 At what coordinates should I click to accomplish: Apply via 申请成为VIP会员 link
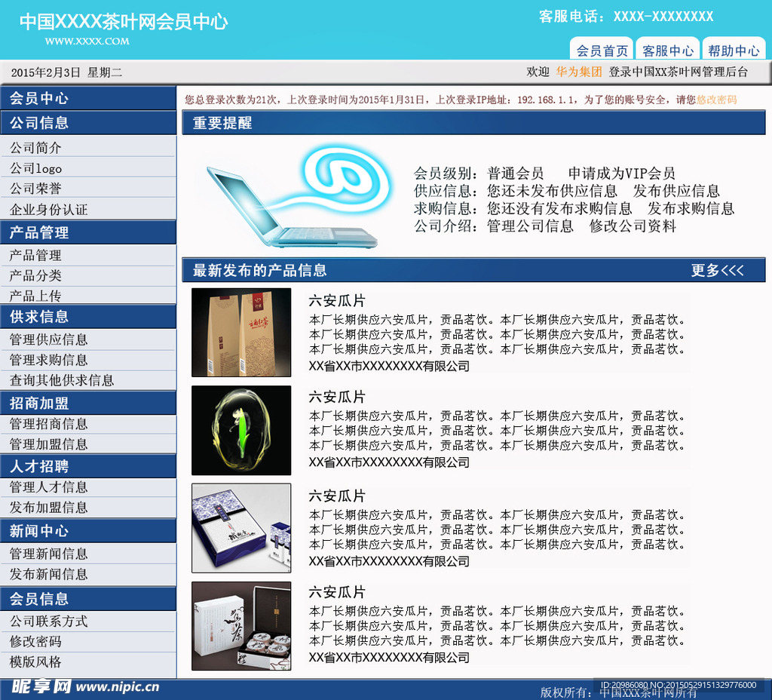(621, 173)
